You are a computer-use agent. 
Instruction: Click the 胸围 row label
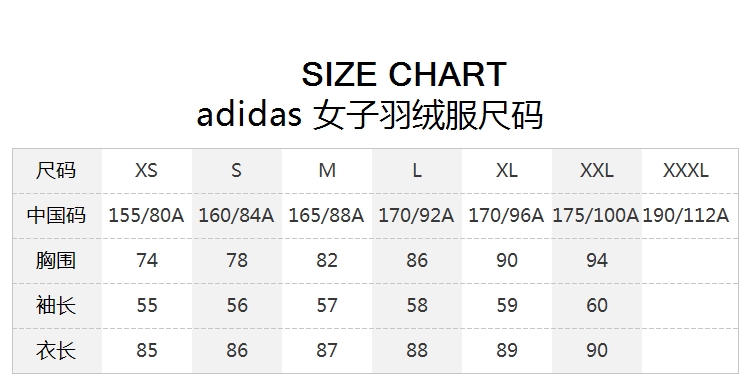56,260
